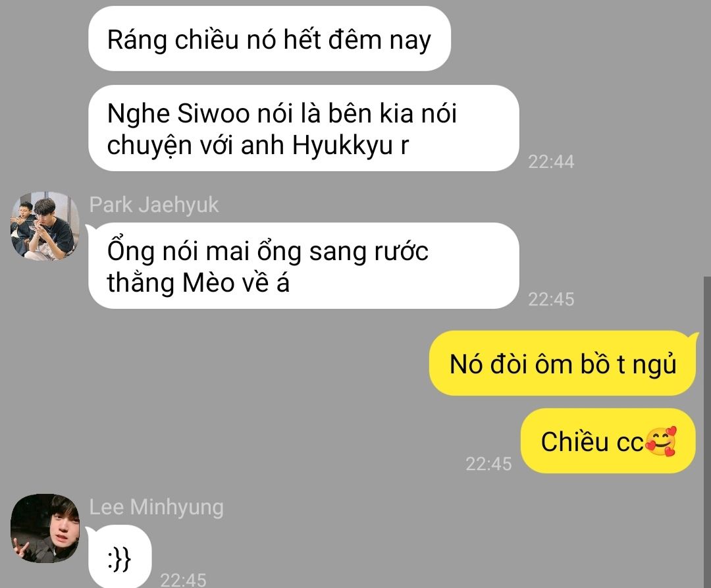
Task: Click the 22:45 timestamp left of "Chiều cc"
Action: (488, 464)
